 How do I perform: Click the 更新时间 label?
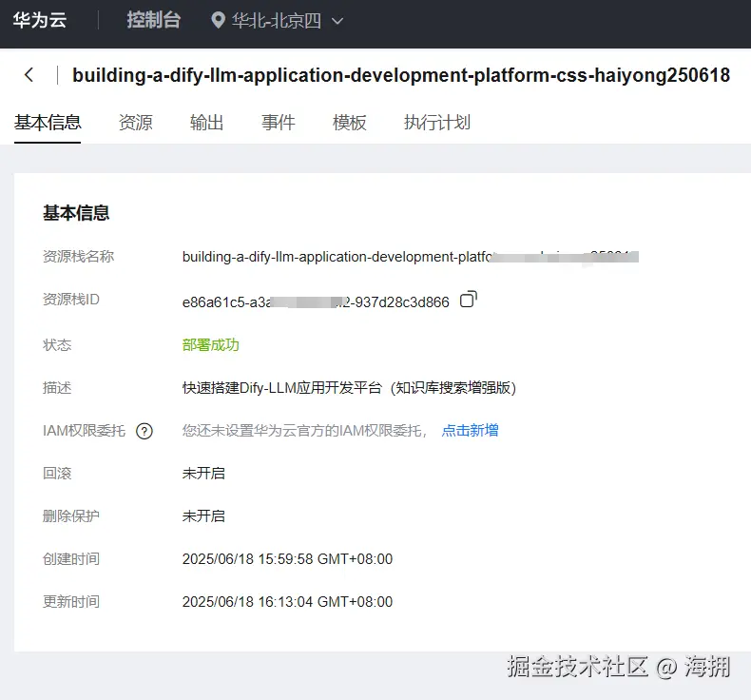[71, 602]
